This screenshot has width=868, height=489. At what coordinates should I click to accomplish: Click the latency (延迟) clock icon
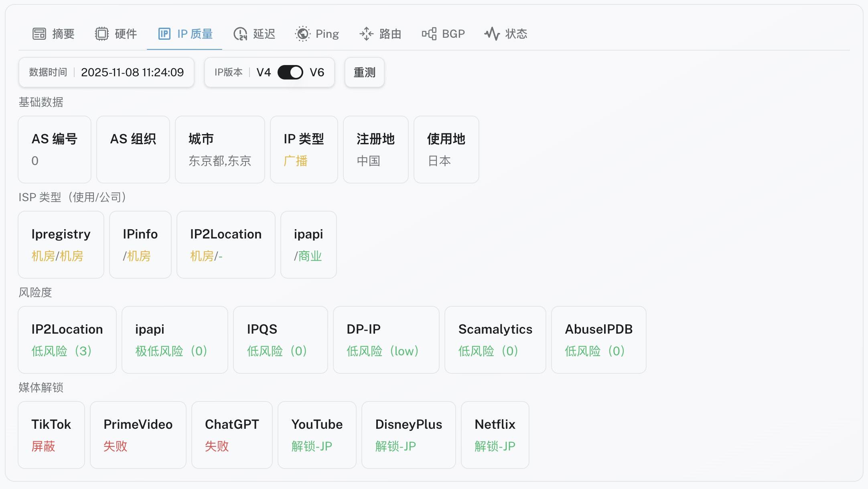(x=240, y=34)
